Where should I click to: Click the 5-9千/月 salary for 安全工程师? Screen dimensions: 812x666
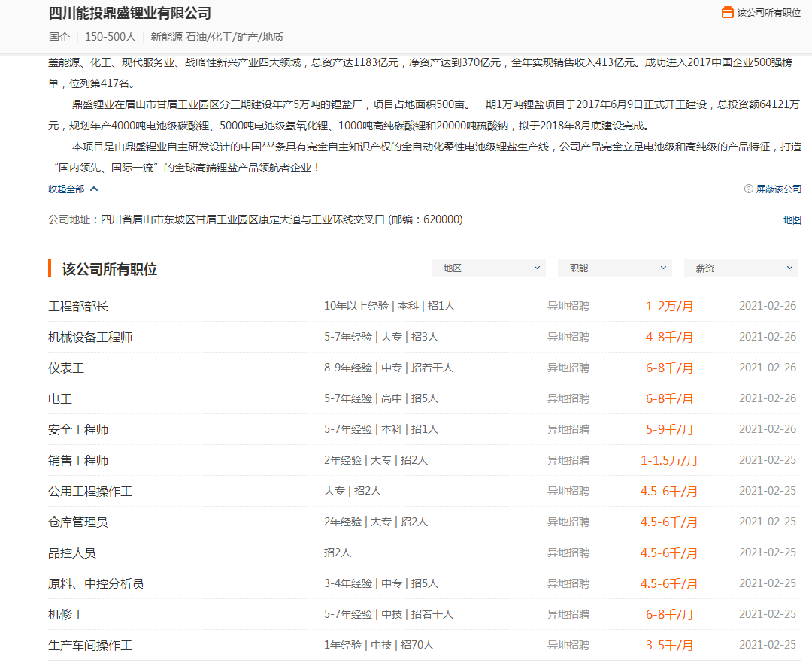[669, 430]
